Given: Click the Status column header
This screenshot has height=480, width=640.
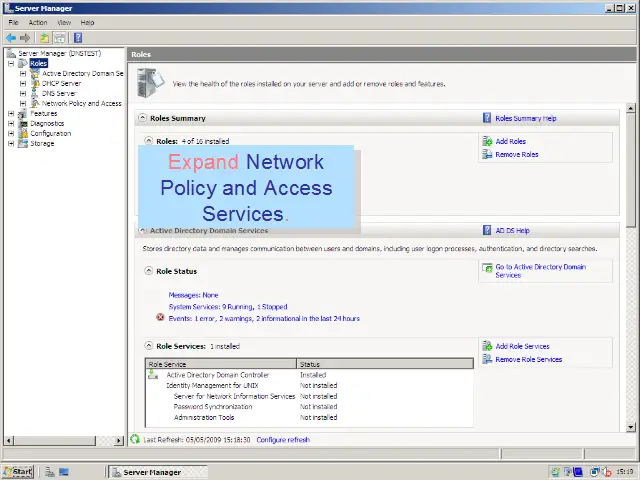Looking at the screenshot, I should (x=385, y=364).
